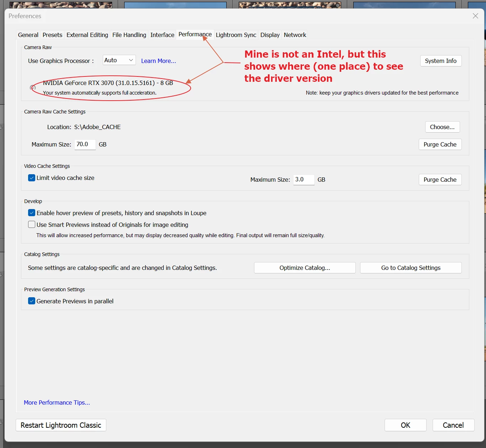486x448 pixels.
Task: Expand the Use Graphics Processor dropdown
Action: 119,60
